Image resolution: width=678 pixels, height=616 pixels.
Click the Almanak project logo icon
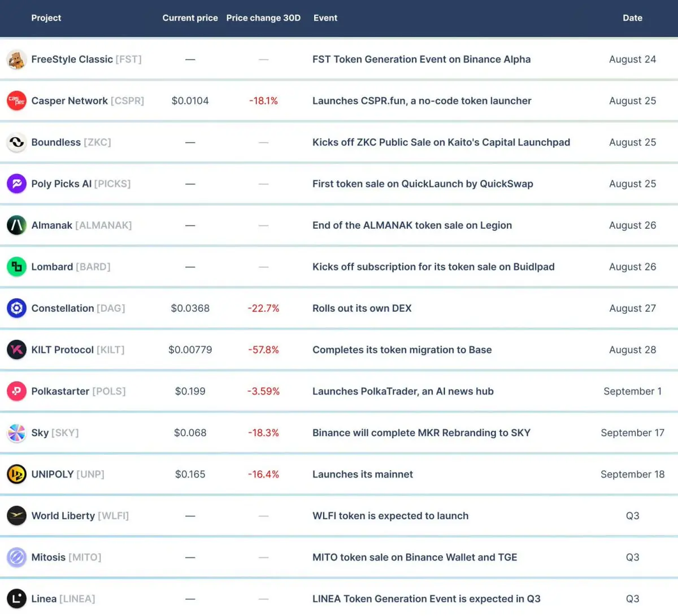16,225
